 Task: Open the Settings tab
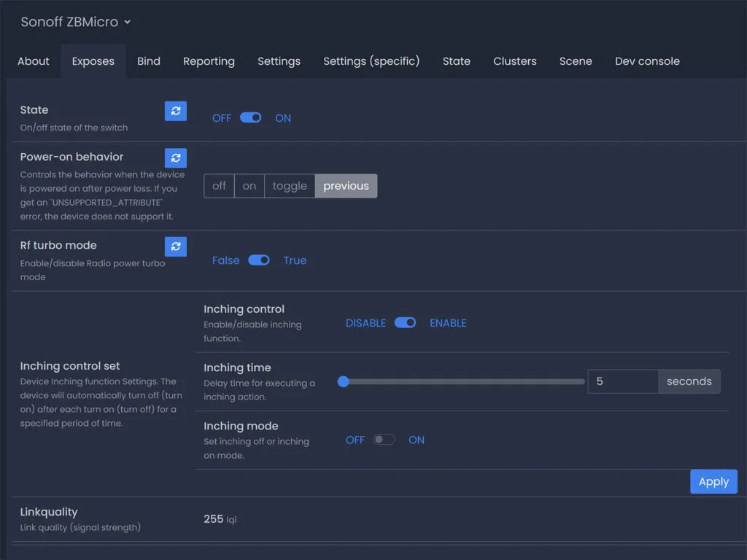point(279,61)
